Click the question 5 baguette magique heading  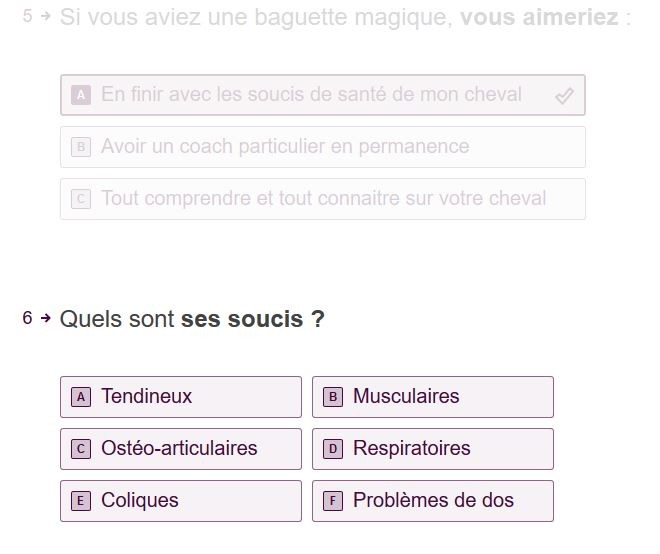345,17
